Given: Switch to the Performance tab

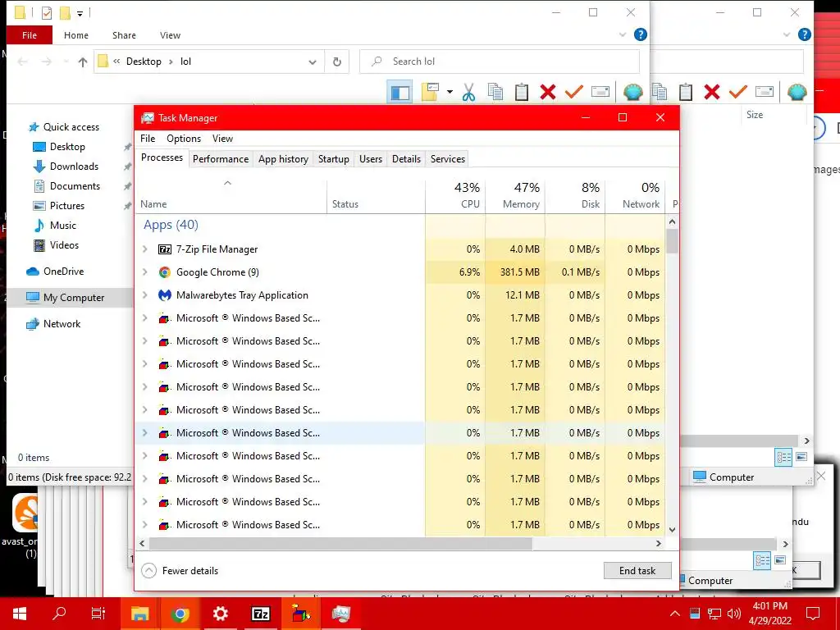Looking at the screenshot, I should (x=221, y=159).
